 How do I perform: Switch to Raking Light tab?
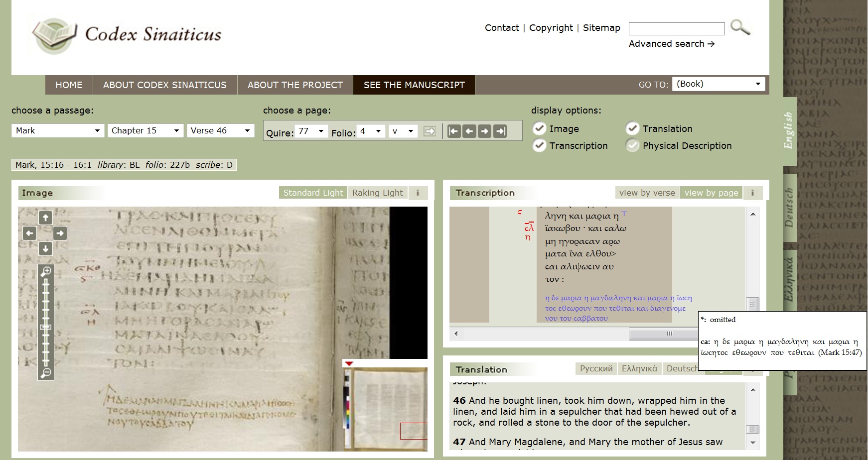coord(378,193)
